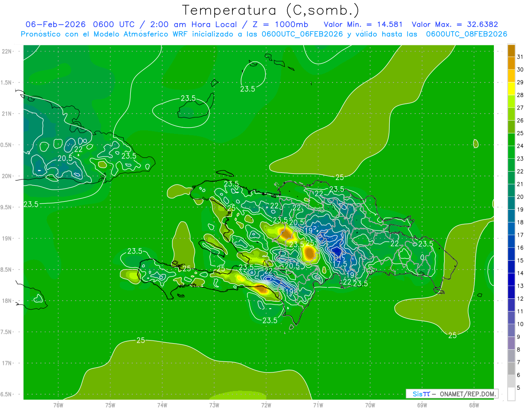Click the "68W" longitude label
This screenshot has height=411, width=532.
(474, 405)
